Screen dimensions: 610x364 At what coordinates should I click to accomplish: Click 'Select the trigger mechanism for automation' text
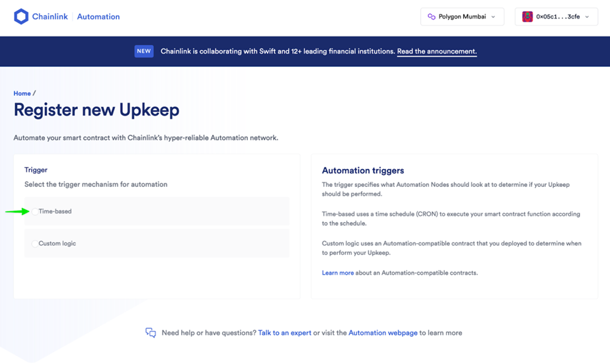point(96,184)
